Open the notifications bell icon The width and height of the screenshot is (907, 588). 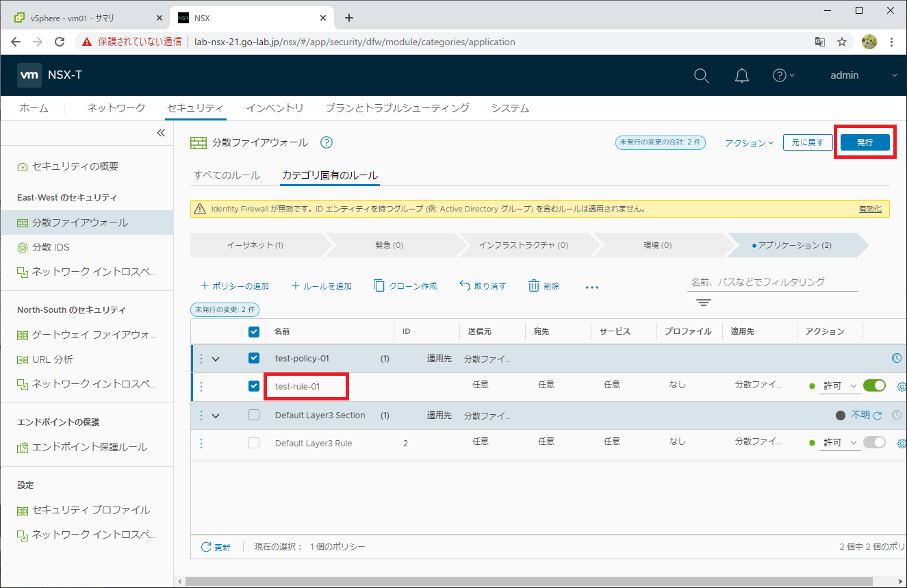741,75
